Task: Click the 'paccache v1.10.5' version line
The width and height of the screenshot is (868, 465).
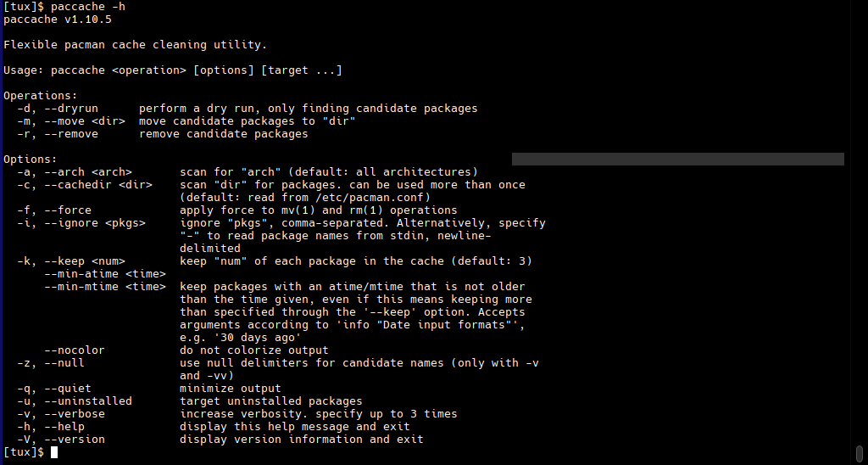Action: 58,20
